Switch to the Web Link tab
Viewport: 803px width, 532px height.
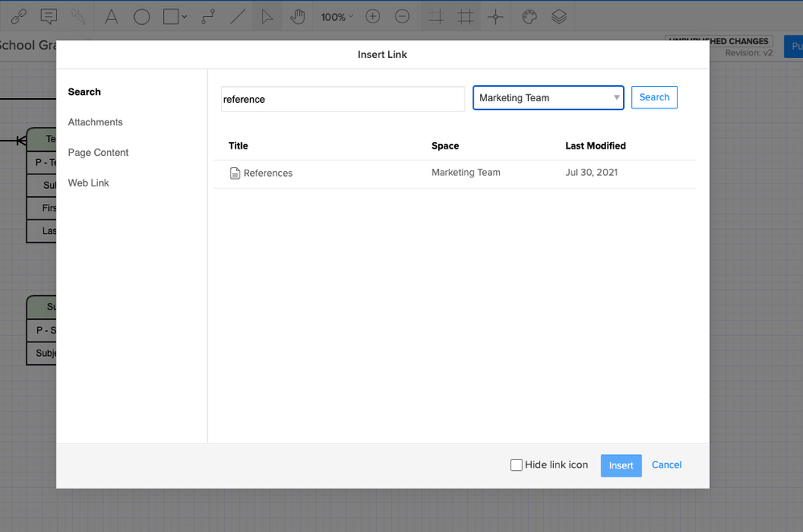coord(88,182)
